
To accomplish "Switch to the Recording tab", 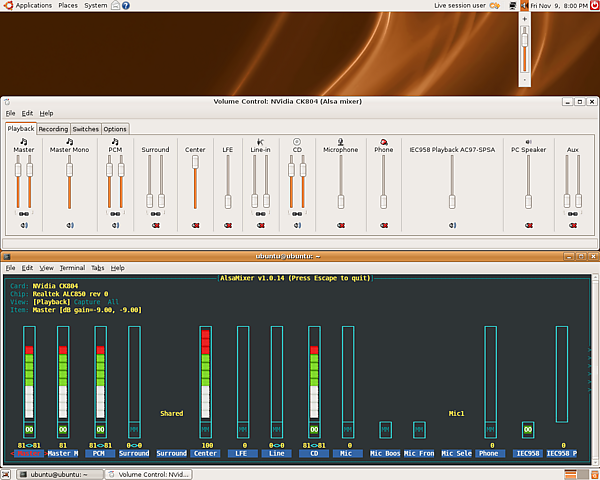I will (54, 129).
